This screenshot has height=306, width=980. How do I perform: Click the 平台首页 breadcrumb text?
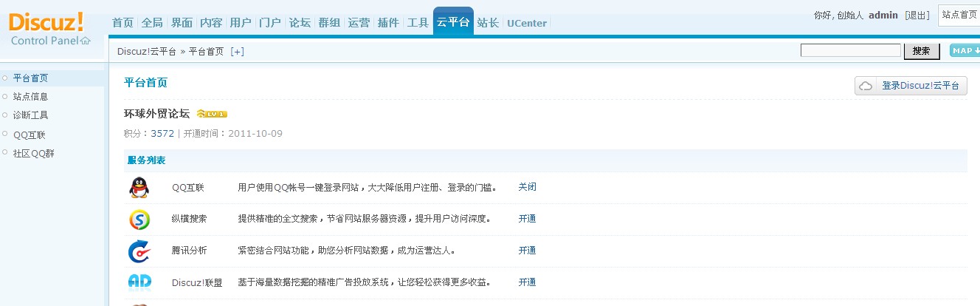206,52
